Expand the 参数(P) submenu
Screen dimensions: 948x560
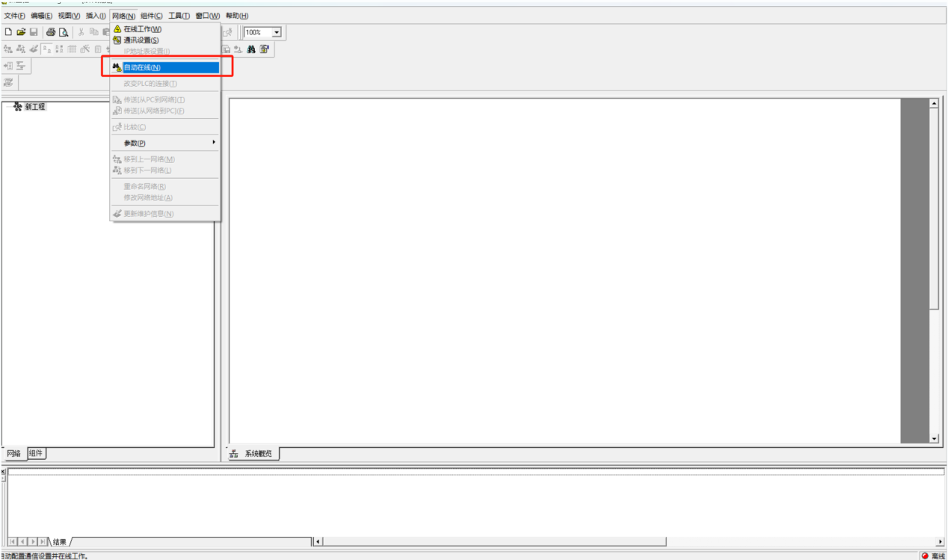[165, 143]
